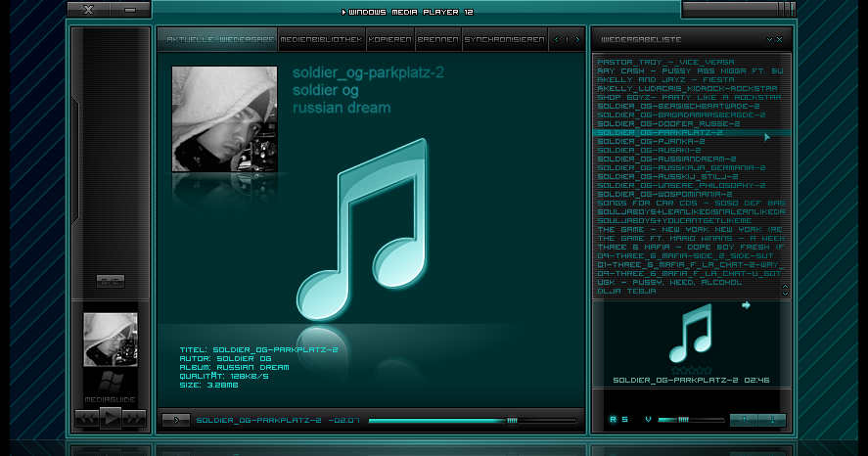Open the Synchronisieren tab
The image size is (868, 456).
click(504, 40)
